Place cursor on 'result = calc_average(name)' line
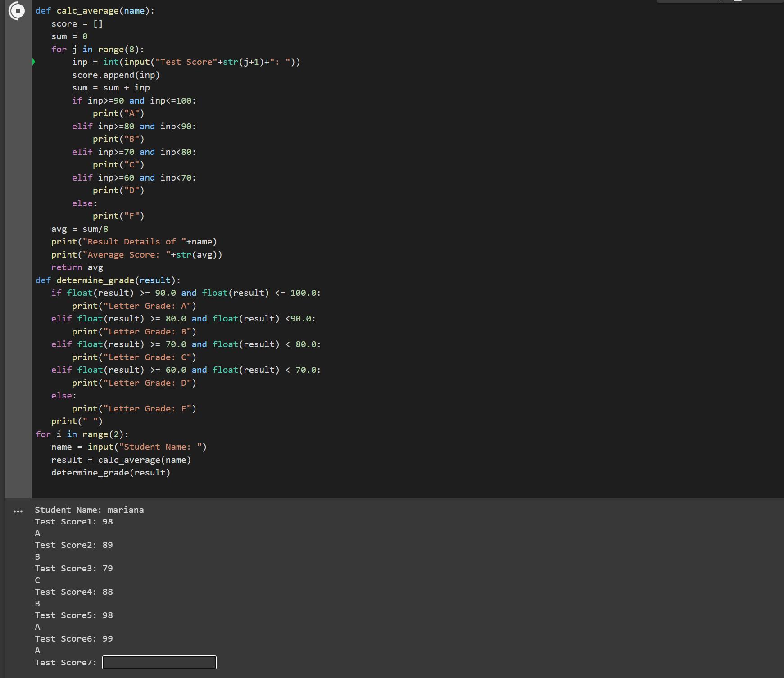This screenshot has height=678, width=784. 121,460
